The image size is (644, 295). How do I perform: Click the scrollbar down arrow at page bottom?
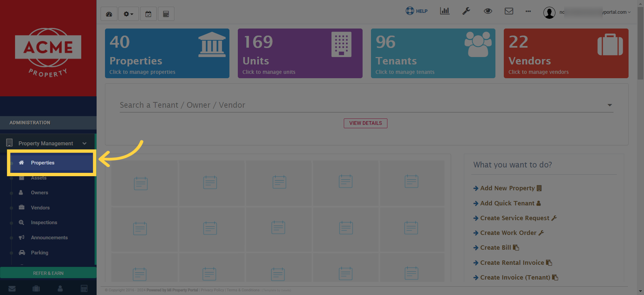coord(641,291)
